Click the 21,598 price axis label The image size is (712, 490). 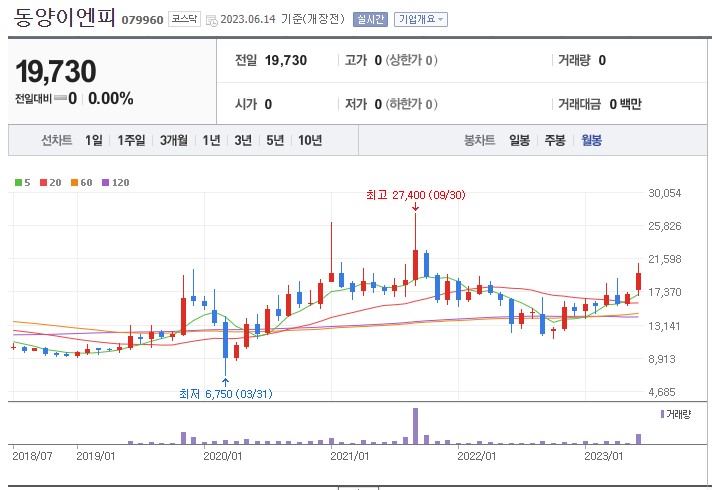(665, 259)
